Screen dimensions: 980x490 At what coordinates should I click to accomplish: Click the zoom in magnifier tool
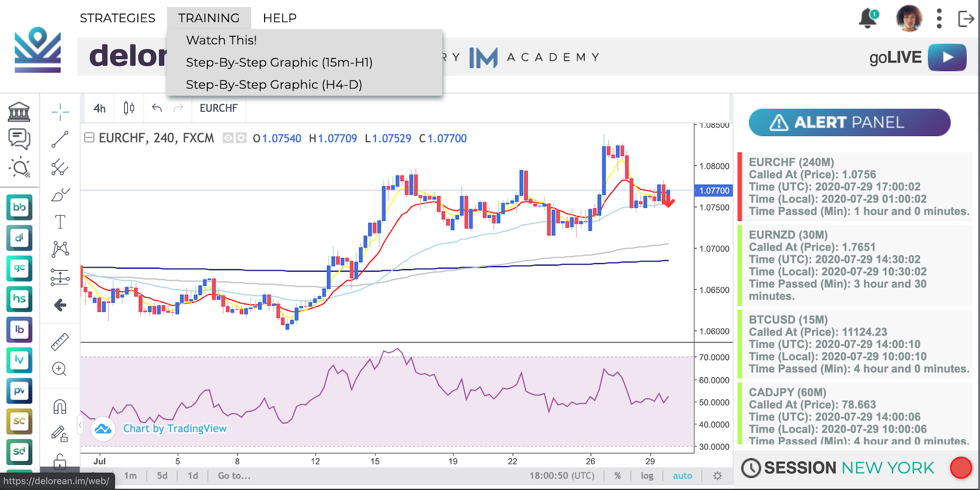(x=59, y=369)
